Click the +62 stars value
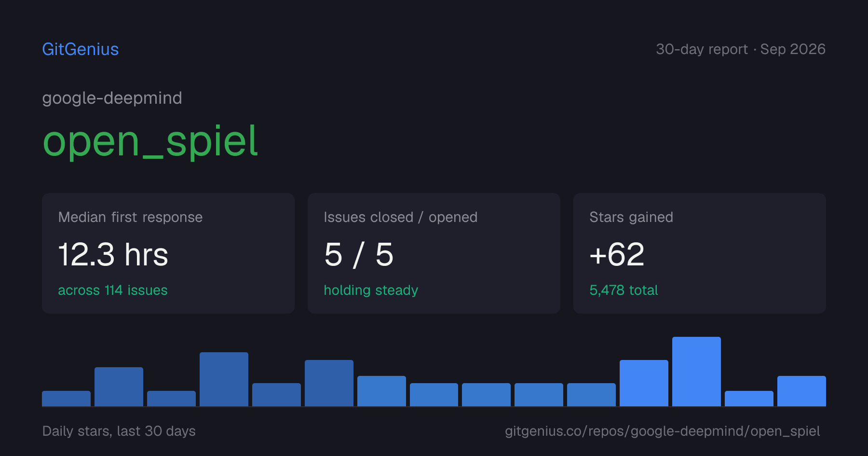 pos(617,254)
